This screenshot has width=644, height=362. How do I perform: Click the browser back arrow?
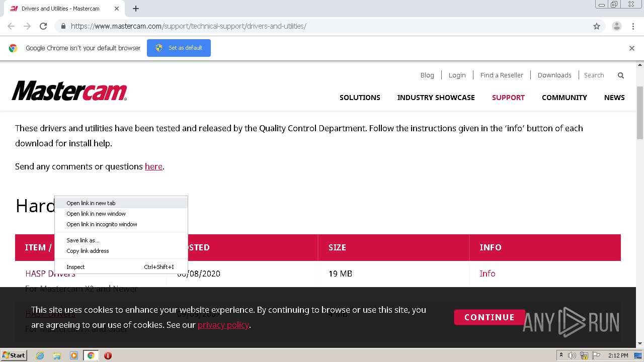tap(11, 26)
